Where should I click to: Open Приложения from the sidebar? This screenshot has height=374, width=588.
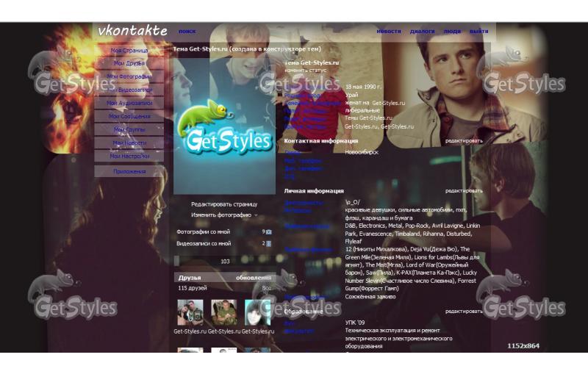pos(129,171)
